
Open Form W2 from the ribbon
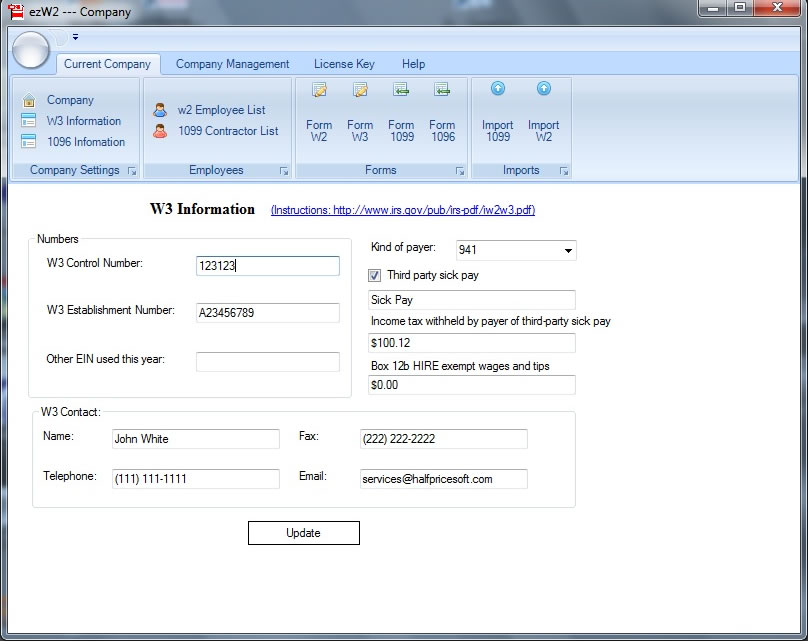tap(319, 113)
